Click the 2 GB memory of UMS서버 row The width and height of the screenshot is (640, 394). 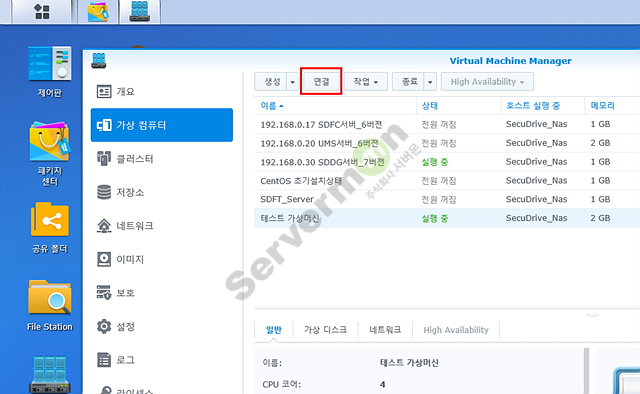point(600,143)
